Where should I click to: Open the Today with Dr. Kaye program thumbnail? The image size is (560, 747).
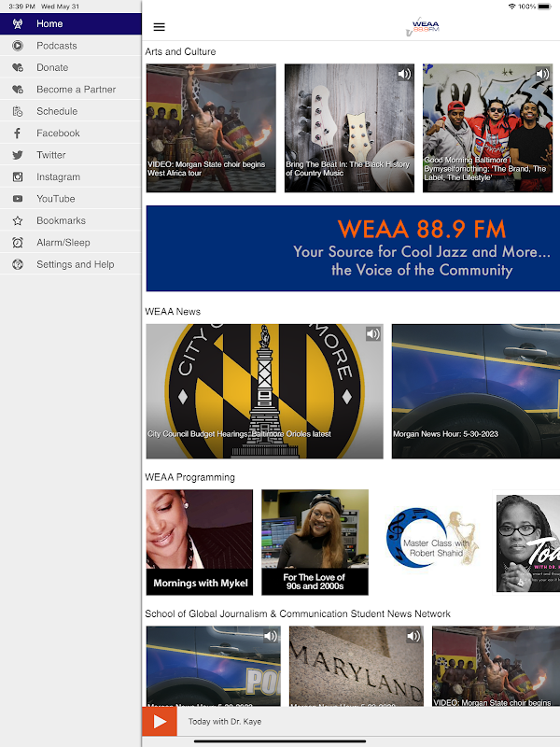(528, 543)
